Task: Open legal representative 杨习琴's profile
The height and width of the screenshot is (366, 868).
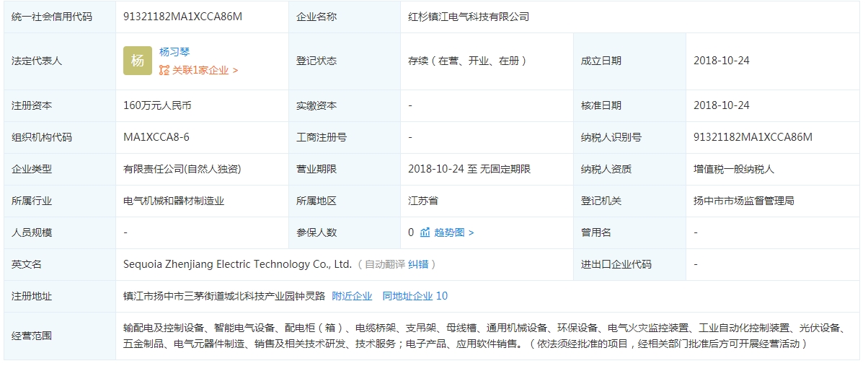Action: 174,52
